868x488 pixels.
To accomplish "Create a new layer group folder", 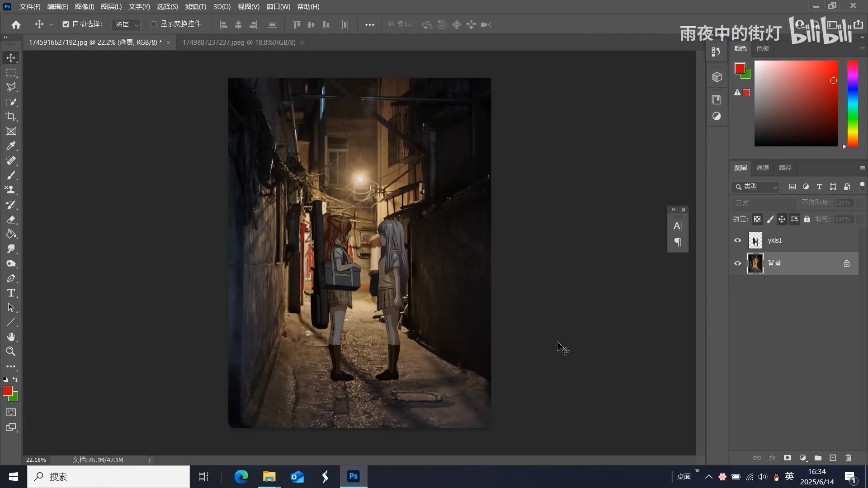I will (x=818, y=458).
